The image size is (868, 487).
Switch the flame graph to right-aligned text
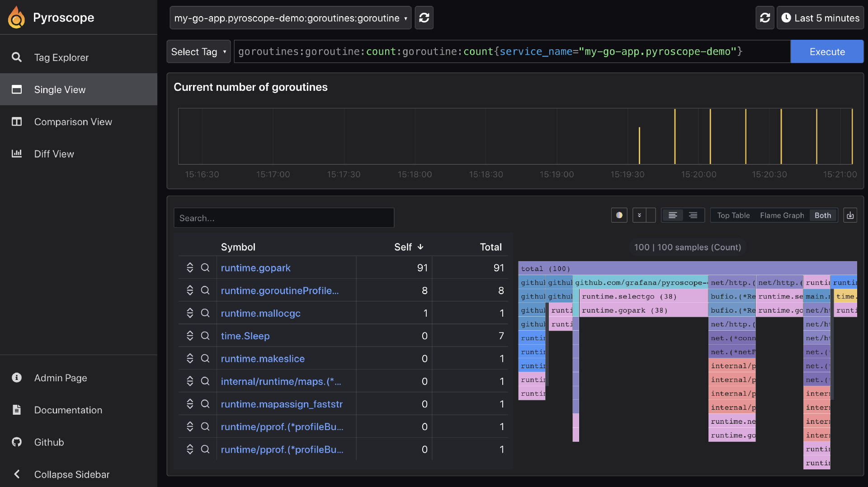coord(693,215)
